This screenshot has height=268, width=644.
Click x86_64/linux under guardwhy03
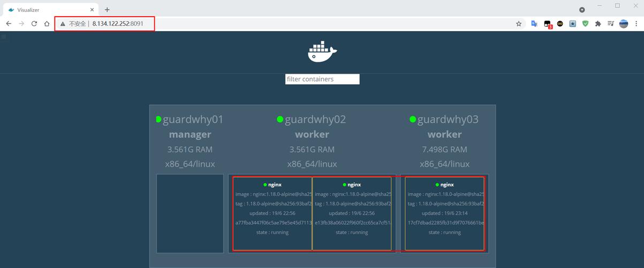445,164
